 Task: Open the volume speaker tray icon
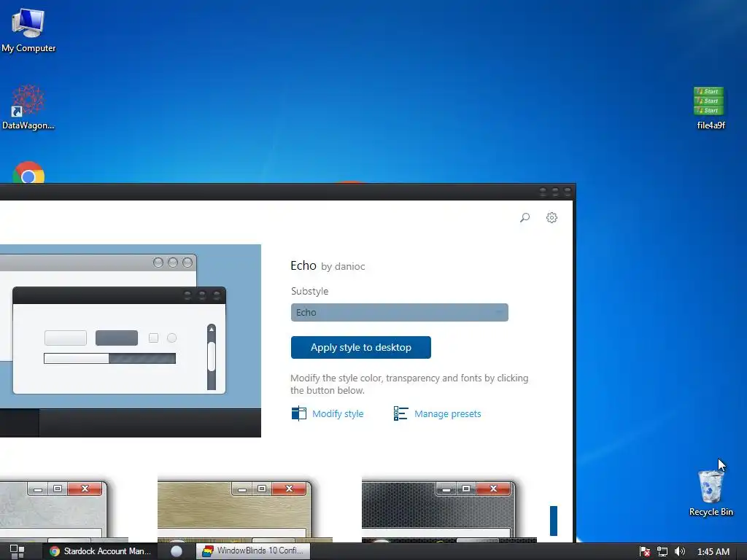pyautogui.click(x=680, y=551)
